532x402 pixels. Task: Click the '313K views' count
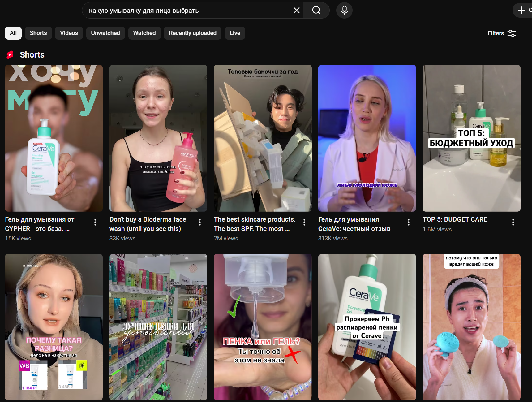pyautogui.click(x=333, y=239)
